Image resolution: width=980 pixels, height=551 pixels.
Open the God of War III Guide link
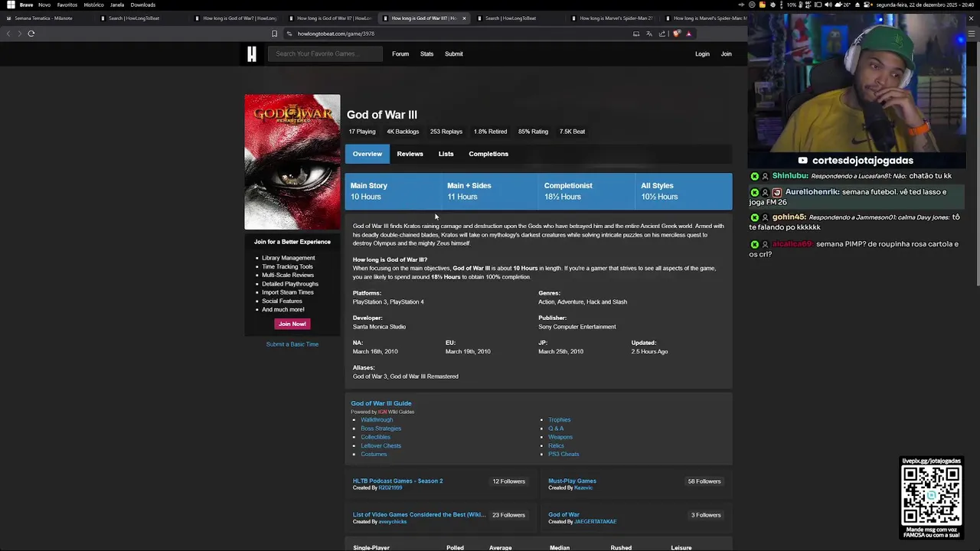[x=381, y=403]
